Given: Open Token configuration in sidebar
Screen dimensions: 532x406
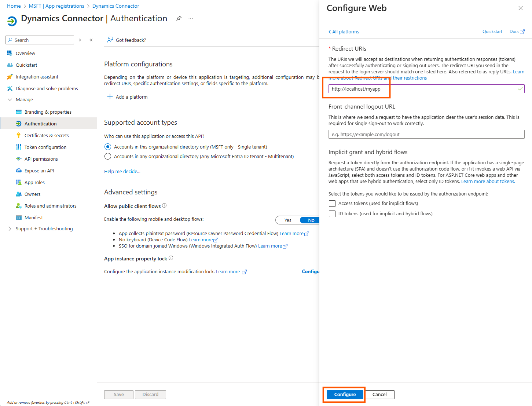Looking at the screenshot, I should (45, 147).
